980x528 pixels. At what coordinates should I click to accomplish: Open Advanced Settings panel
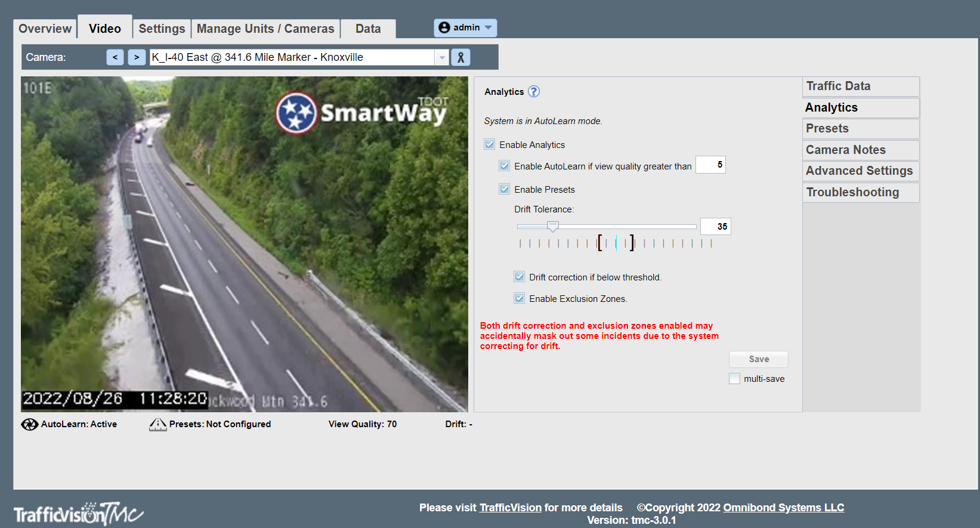point(861,171)
